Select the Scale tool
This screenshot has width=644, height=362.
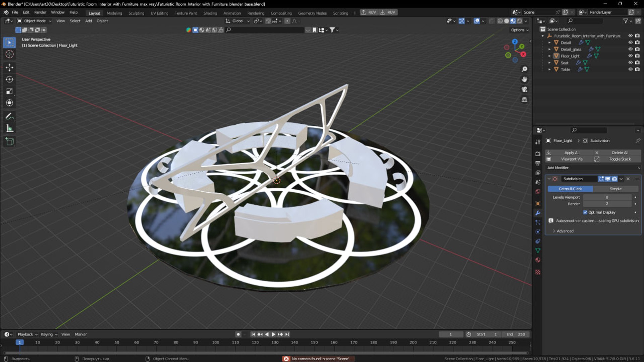click(x=9, y=91)
